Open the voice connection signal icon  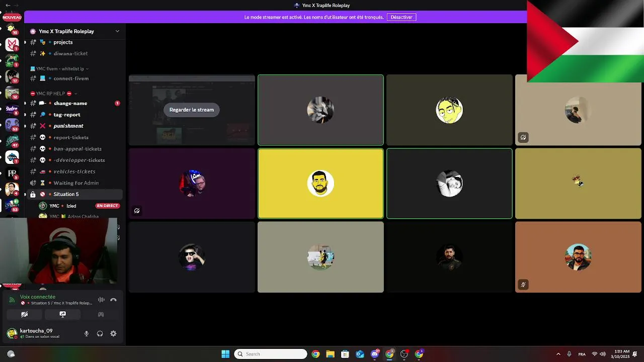coord(12,300)
